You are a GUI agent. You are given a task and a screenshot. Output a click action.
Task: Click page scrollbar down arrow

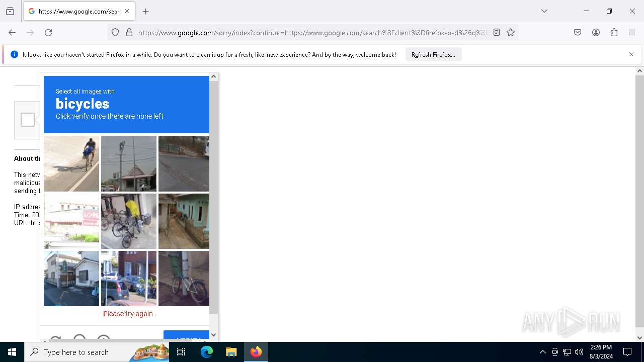coord(639,338)
